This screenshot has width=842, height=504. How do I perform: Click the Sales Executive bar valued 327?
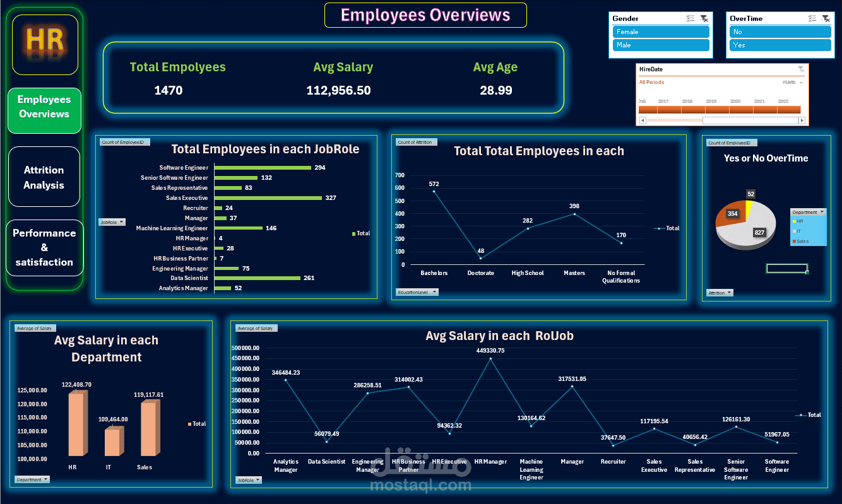point(268,198)
